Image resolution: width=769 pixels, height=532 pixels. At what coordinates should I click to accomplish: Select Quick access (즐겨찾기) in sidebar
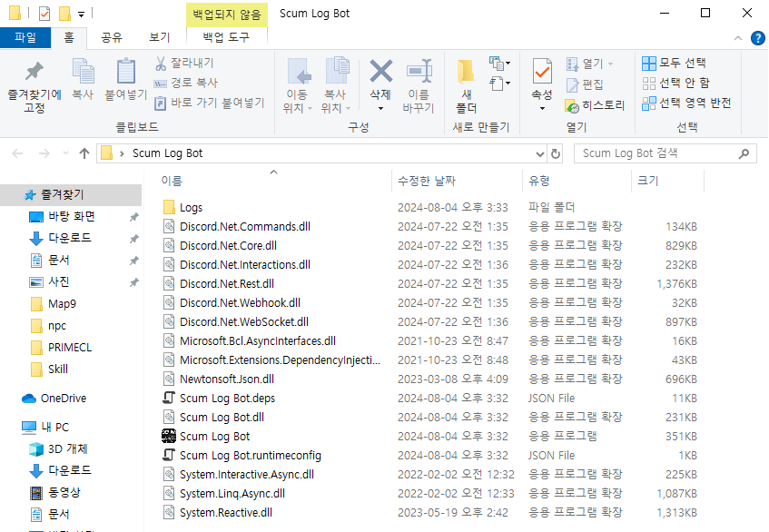(71, 194)
